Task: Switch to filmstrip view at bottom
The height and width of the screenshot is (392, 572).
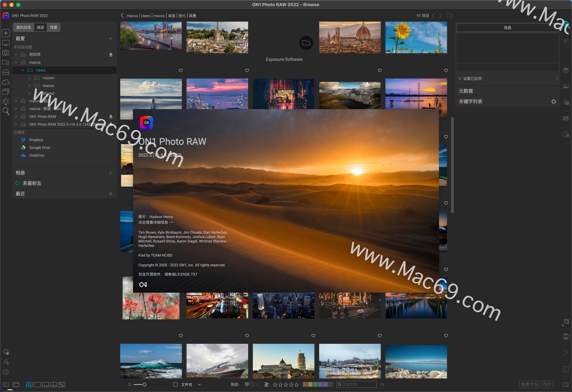Action: click(45, 385)
